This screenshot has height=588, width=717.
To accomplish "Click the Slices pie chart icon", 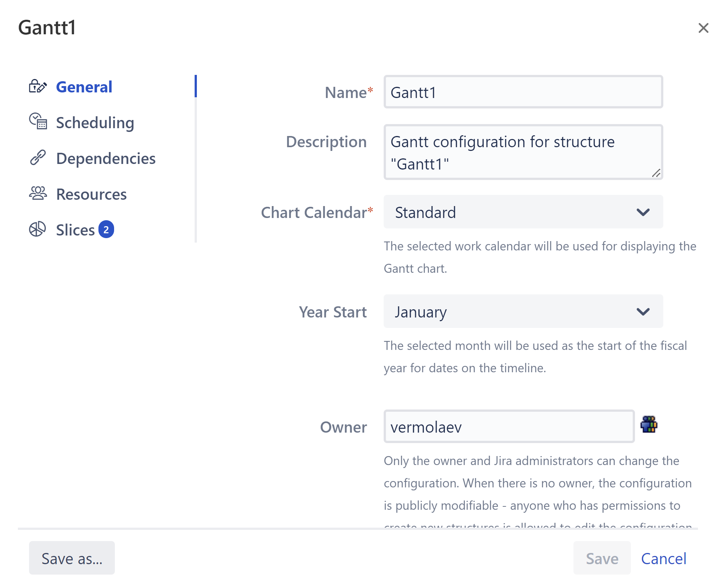I will click(38, 229).
